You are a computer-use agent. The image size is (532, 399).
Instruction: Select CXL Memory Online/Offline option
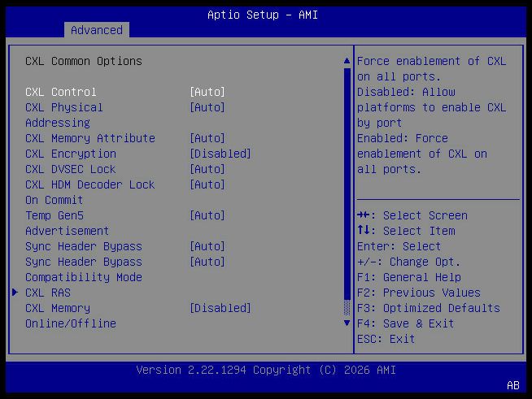click(71, 315)
